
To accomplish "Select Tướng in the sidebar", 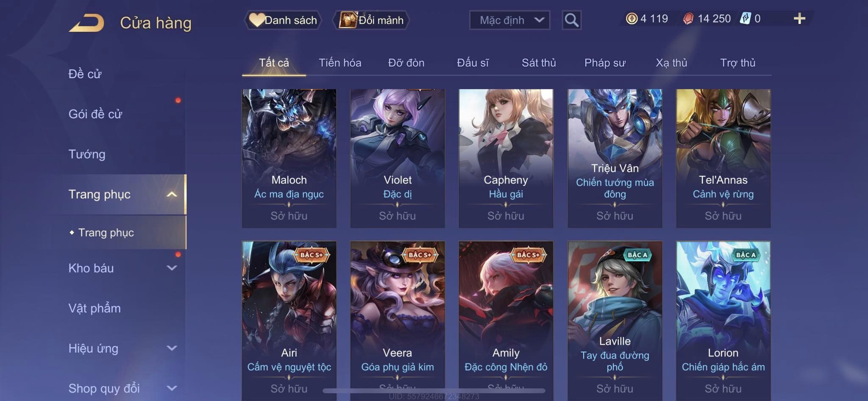I will coord(87,154).
